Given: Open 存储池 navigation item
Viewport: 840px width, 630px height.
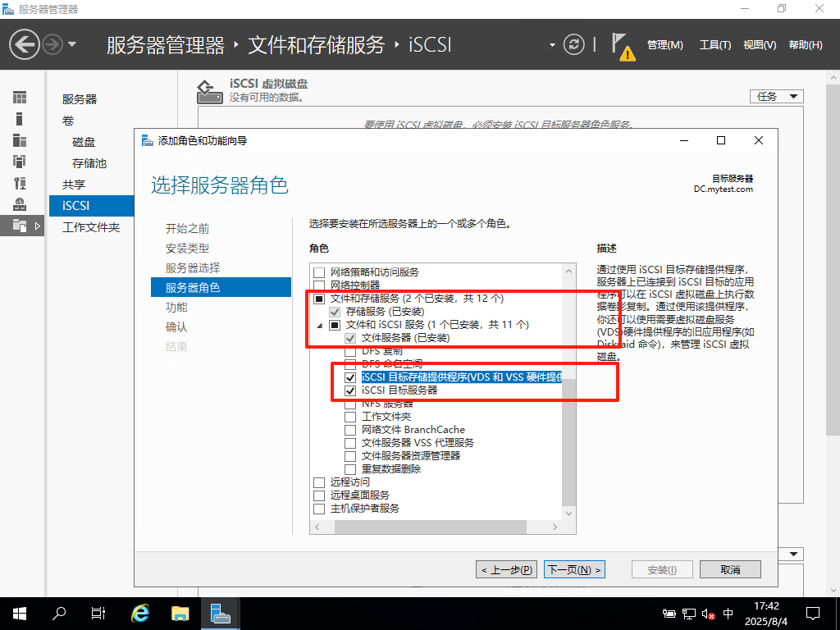Looking at the screenshot, I should [x=89, y=163].
